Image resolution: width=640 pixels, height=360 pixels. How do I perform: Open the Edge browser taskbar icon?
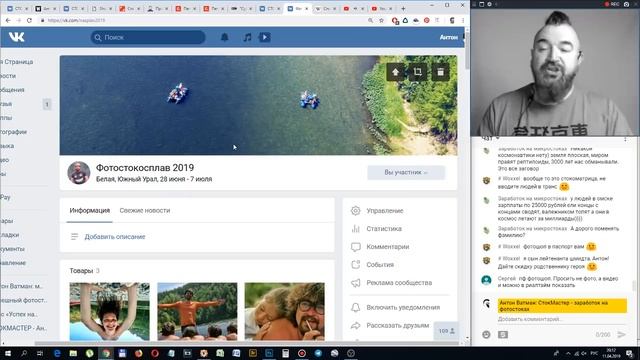[57, 353]
